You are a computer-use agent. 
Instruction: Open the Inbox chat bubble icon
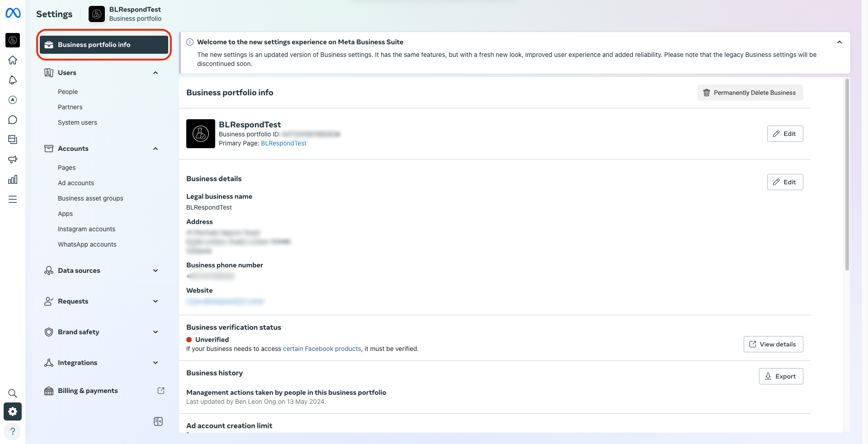(13, 120)
